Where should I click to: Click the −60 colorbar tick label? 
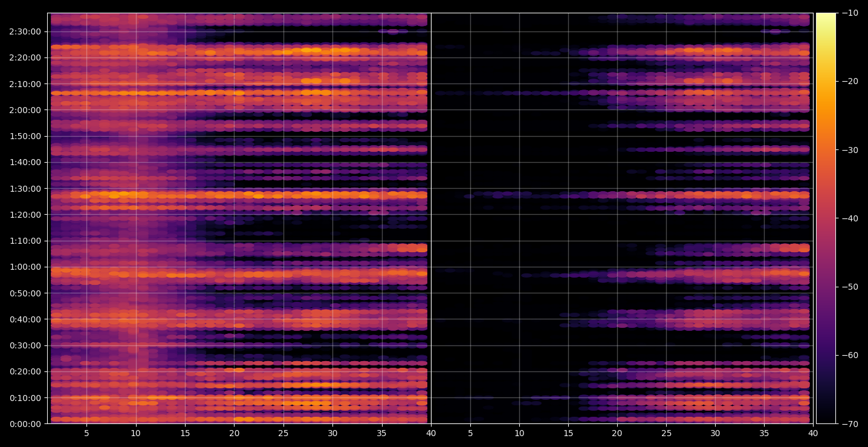pyautogui.click(x=849, y=355)
